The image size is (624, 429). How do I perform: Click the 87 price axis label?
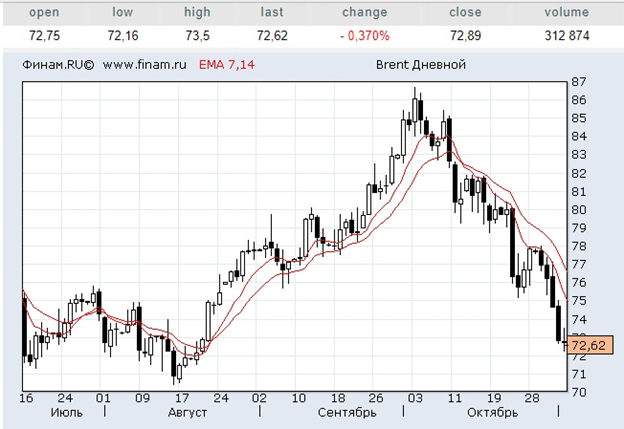point(579,82)
